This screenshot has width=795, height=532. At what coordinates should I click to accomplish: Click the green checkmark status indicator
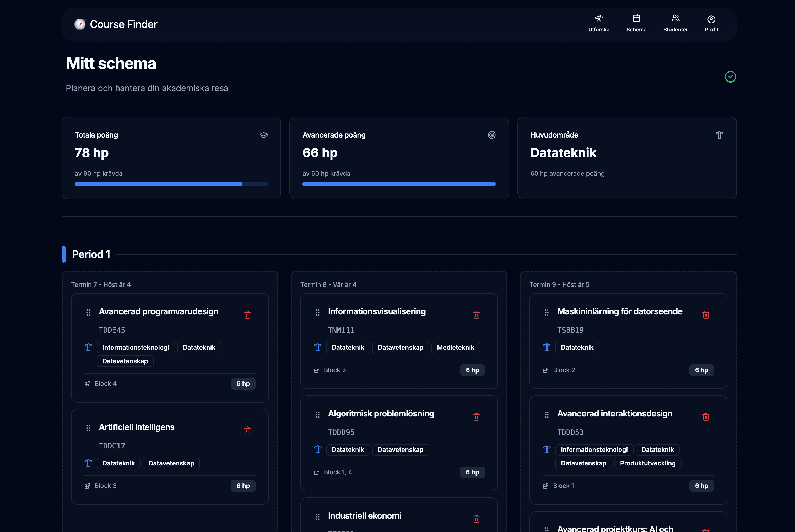[x=731, y=77]
